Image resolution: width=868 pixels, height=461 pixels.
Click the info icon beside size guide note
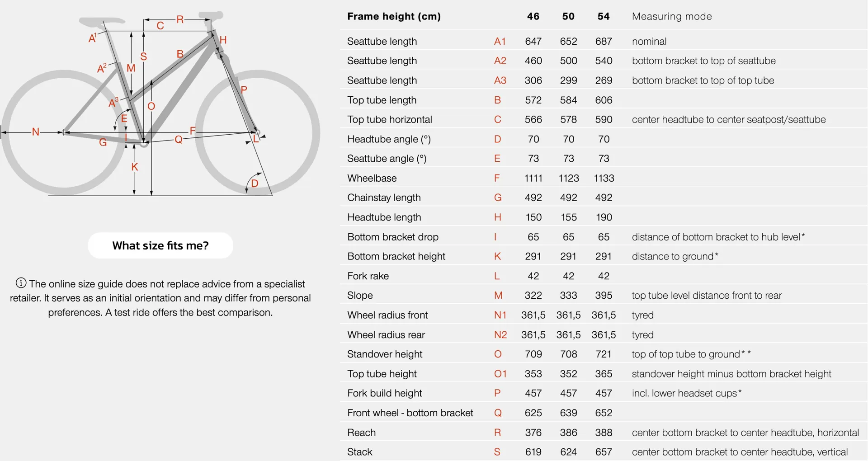pyautogui.click(x=21, y=283)
